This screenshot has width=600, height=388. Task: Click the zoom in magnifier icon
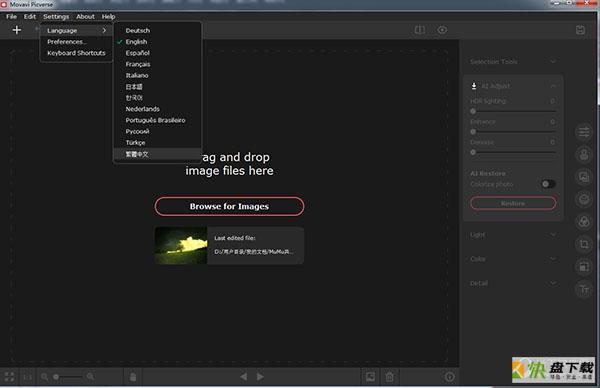click(90, 377)
